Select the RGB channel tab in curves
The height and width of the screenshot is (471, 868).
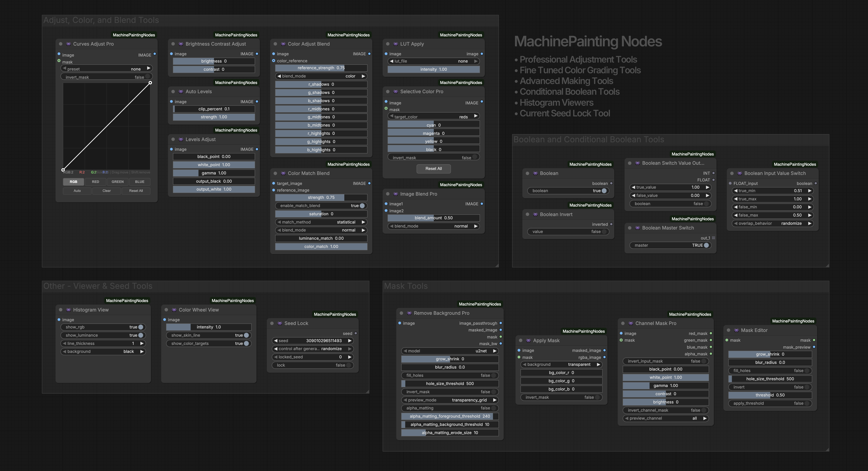coord(73,182)
